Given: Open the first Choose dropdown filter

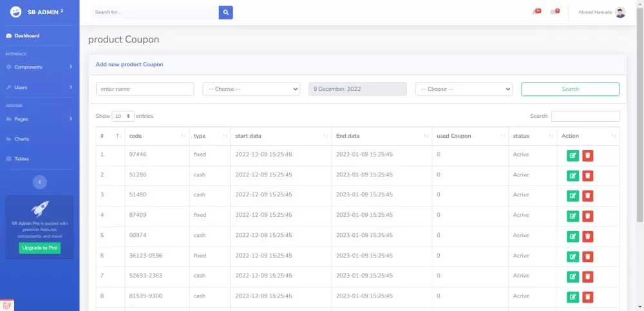Looking at the screenshot, I should tap(251, 89).
